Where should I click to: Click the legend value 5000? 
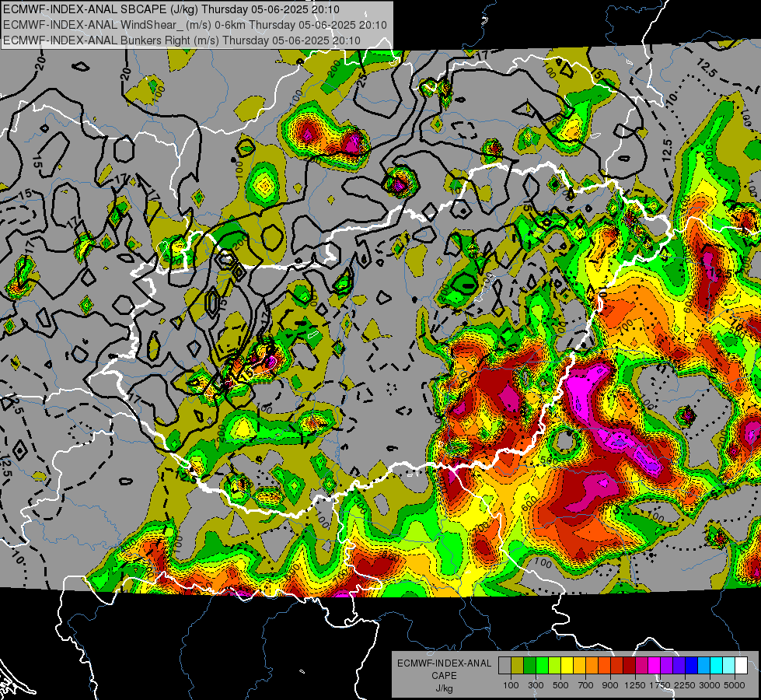[x=735, y=685]
